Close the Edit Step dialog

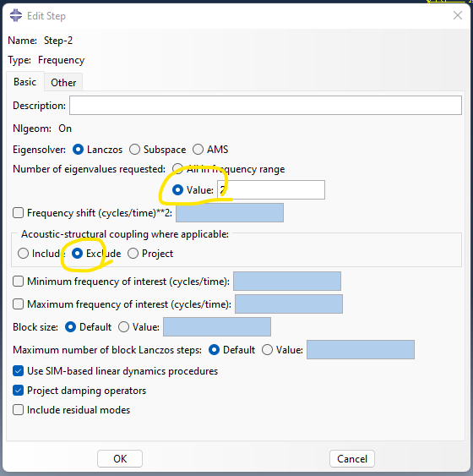point(458,15)
